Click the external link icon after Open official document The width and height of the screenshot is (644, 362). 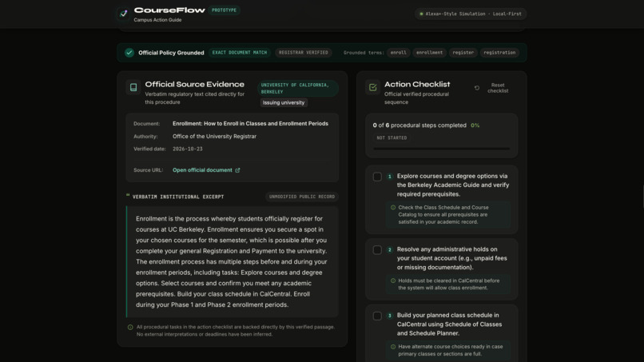[x=237, y=170]
